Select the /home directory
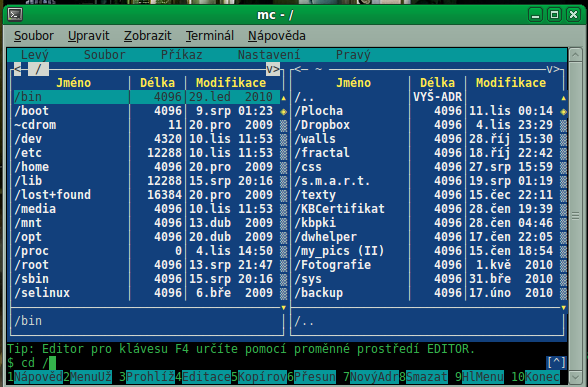The image size is (588, 387). [147, 167]
